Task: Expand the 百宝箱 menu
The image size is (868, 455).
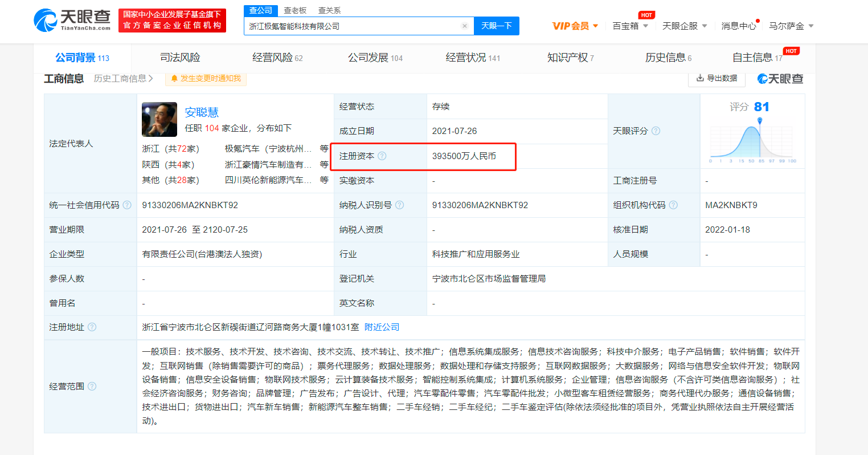Action: pyautogui.click(x=630, y=26)
